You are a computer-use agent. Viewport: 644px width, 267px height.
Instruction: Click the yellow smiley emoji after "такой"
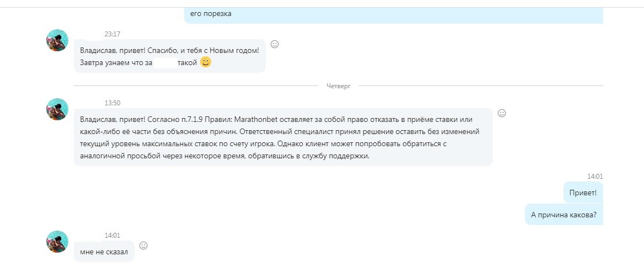tap(205, 63)
